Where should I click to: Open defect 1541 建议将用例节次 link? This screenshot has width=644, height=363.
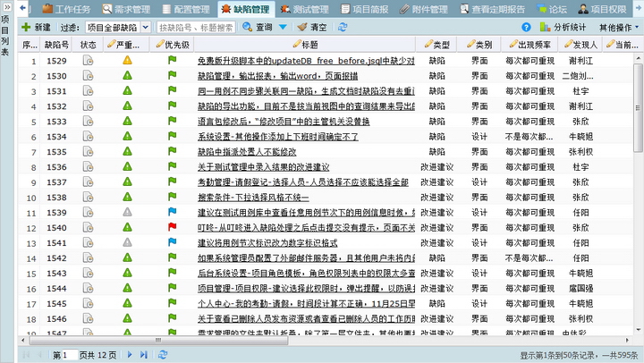[x=267, y=243]
